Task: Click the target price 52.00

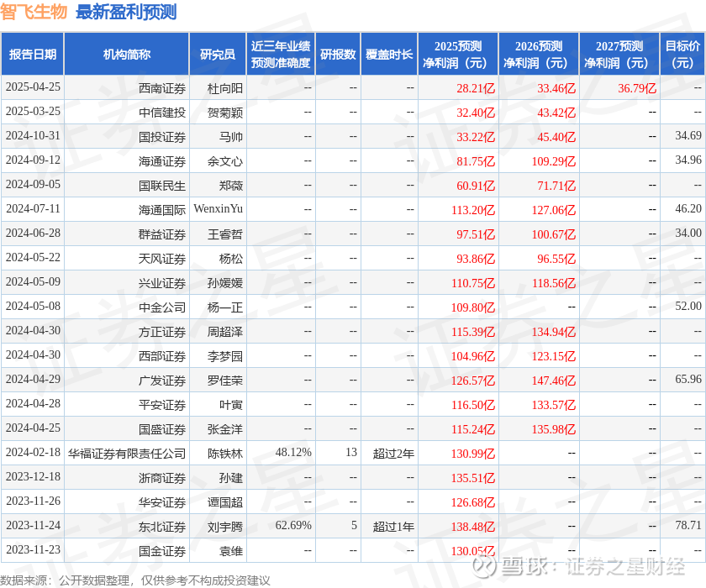Action: (688, 306)
